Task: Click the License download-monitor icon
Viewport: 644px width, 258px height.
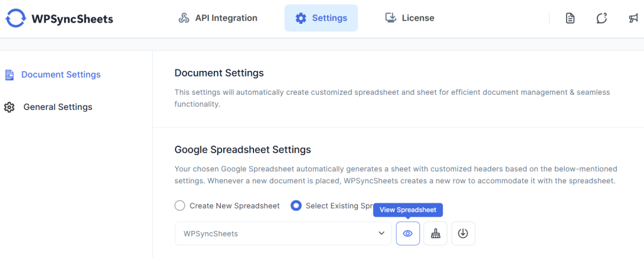Action: pyautogui.click(x=390, y=18)
